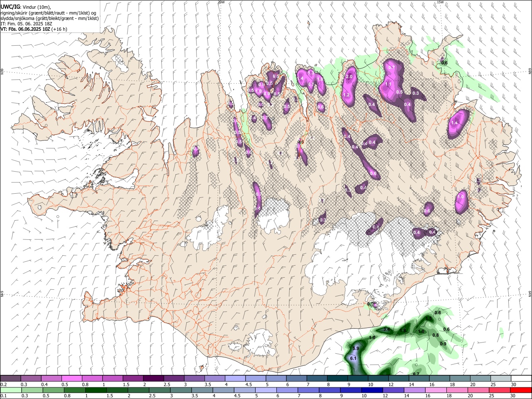The image size is (532, 399).
Task: Click the snow scale label '4.5'
Action: coord(249,384)
